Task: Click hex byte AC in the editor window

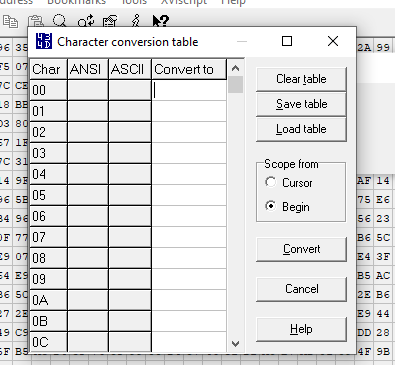Action: [x=383, y=276]
